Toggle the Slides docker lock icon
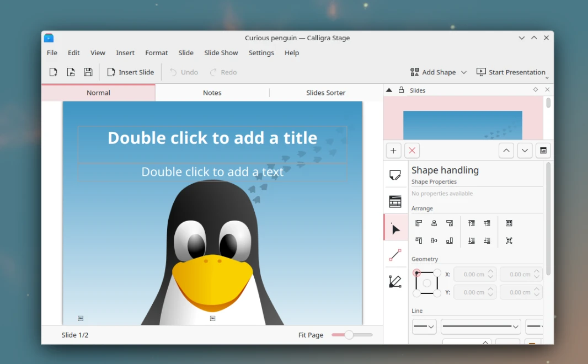588x364 pixels. [x=401, y=90]
